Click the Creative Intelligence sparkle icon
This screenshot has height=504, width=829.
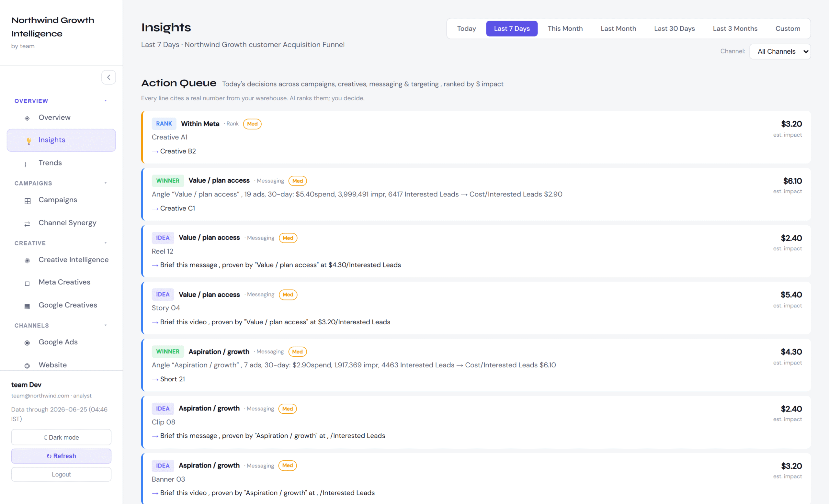[27, 260]
